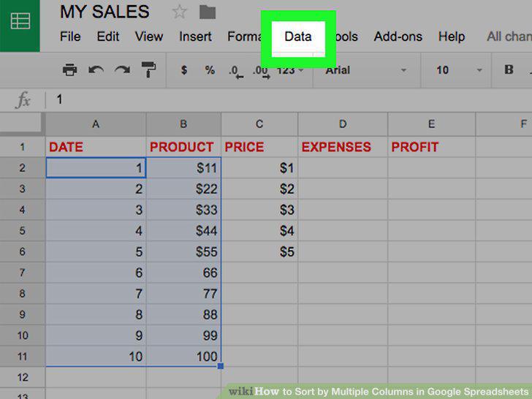
Task: Click the fx function icon
Action: (23, 99)
